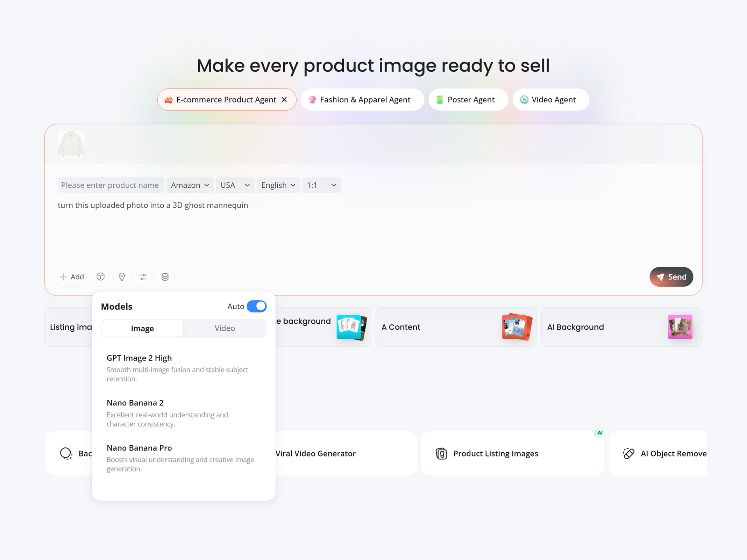The height and width of the screenshot is (560, 747).
Task: Click the Send button
Action: click(x=671, y=277)
